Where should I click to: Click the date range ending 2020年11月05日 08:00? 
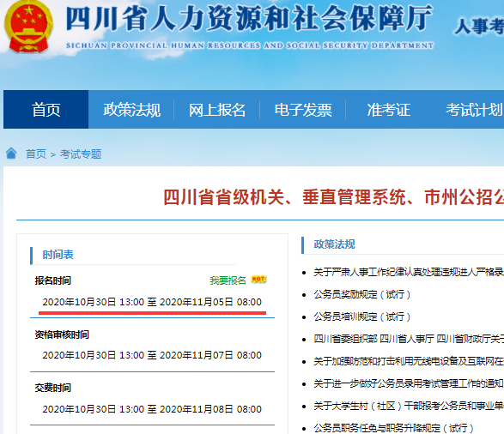point(152,302)
